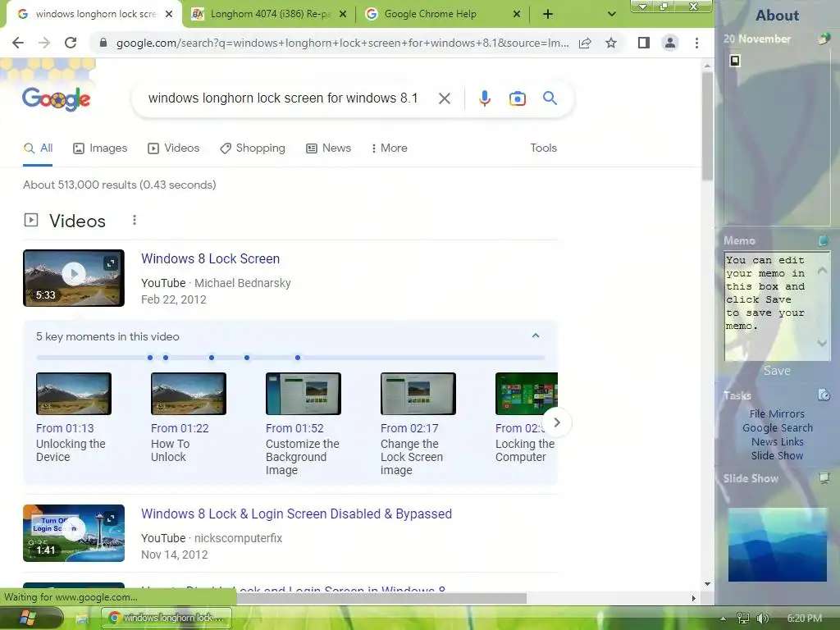Click the Memo panel icon
The height and width of the screenshot is (630, 840).
tap(824, 240)
